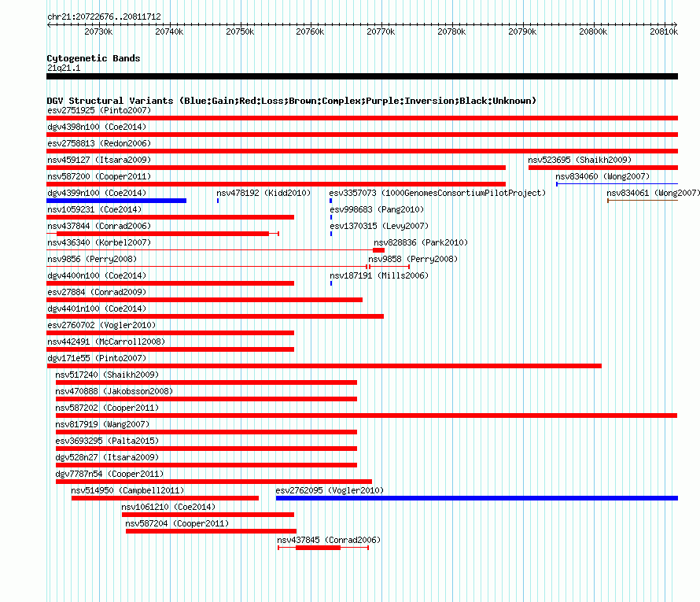Select the nsv817919 (Wang2007) label
The height and width of the screenshot is (602, 700).
click(103, 424)
